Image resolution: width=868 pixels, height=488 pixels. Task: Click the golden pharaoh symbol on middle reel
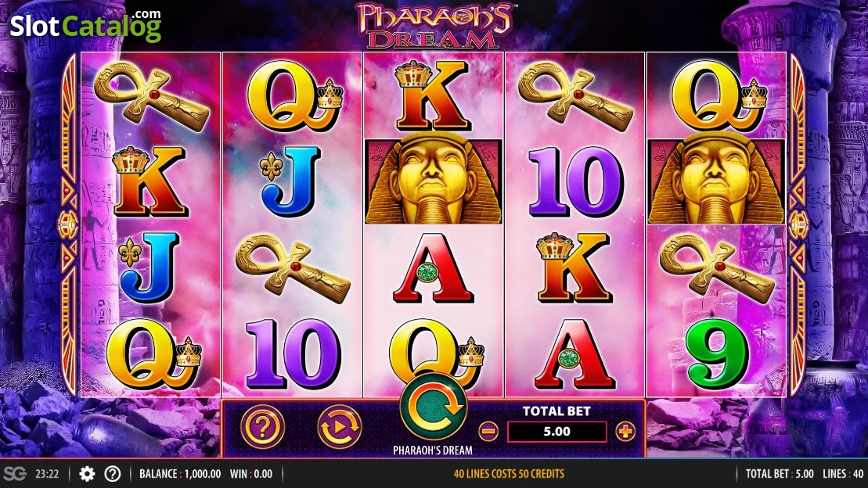tap(434, 181)
